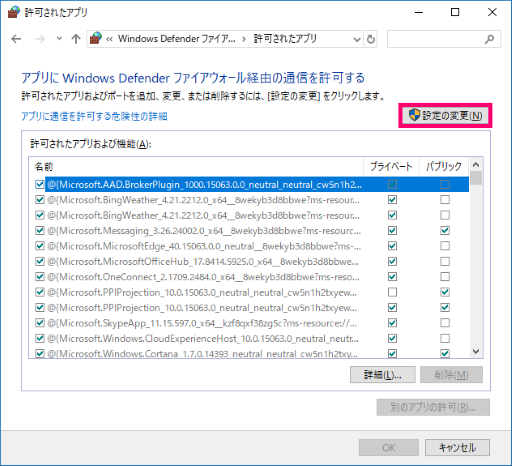Screen dimensions: 512x466
Task: Click 別のアプリの許可(R)... button
Action: (433, 407)
